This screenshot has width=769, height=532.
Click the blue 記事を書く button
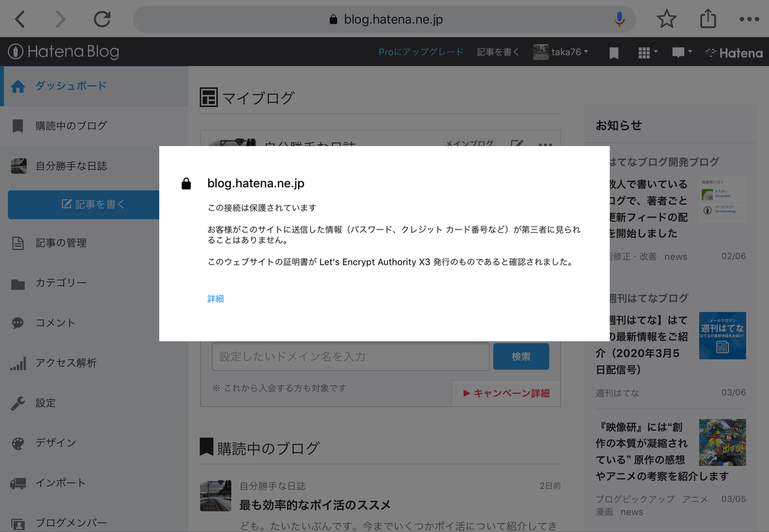pos(83,204)
